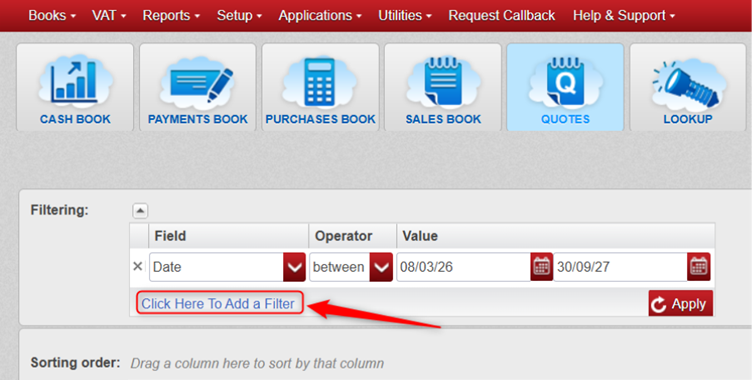Click Here To Add a Filter link
This screenshot has height=380, width=752.
pyautogui.click(x=218, y=304)
